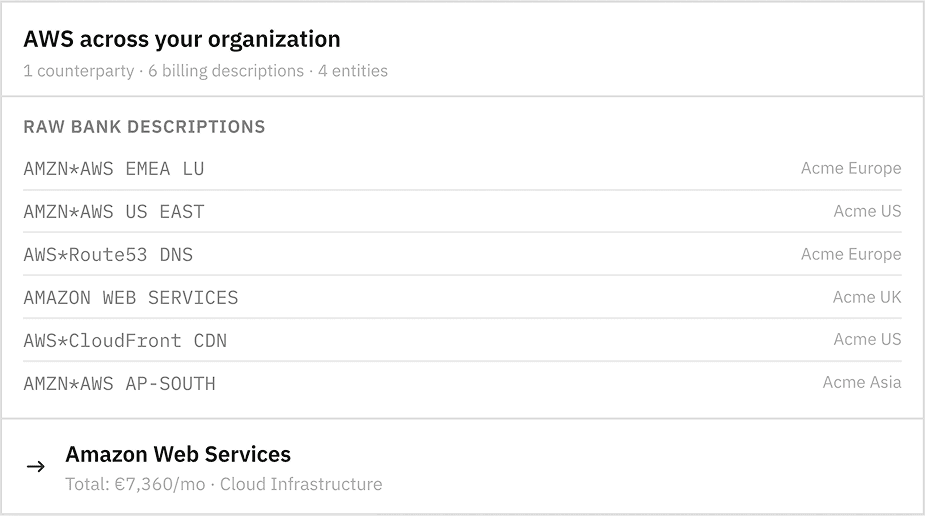Image resolution: width=925 pixels, height=516 pixels.
Task: Click the Raw Bank Descriptions section header
Action: [144, 127]
